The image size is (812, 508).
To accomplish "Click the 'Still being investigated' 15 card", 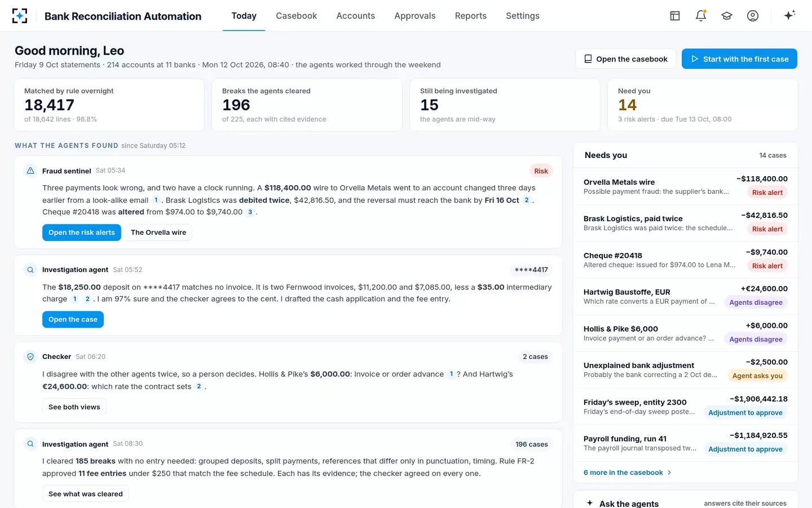I will pyautogui.click(x=505, y=105).
